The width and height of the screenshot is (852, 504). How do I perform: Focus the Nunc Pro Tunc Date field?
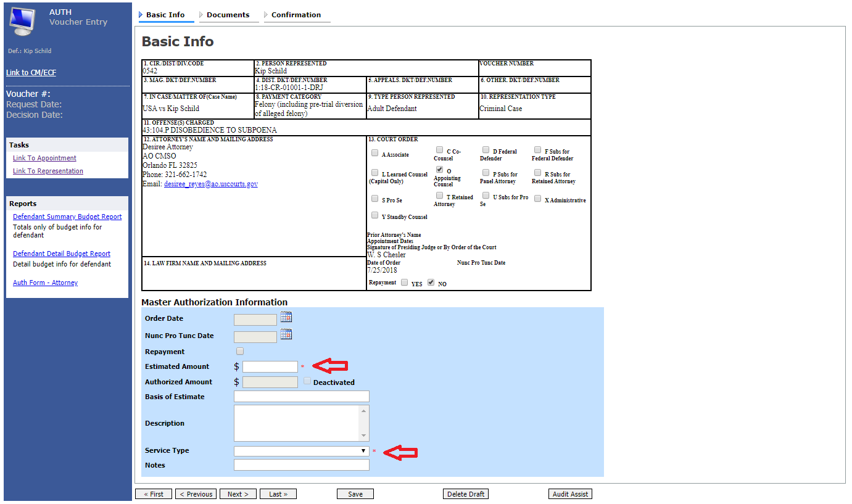click(x=255, y=337)
